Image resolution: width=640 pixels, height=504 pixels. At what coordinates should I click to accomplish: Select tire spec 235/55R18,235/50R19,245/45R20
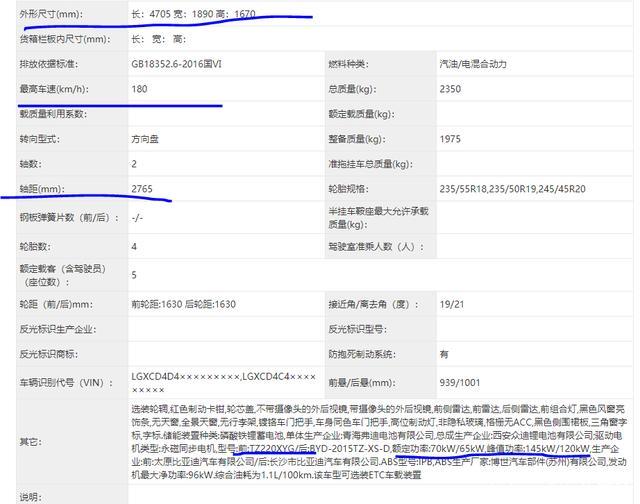513,189
